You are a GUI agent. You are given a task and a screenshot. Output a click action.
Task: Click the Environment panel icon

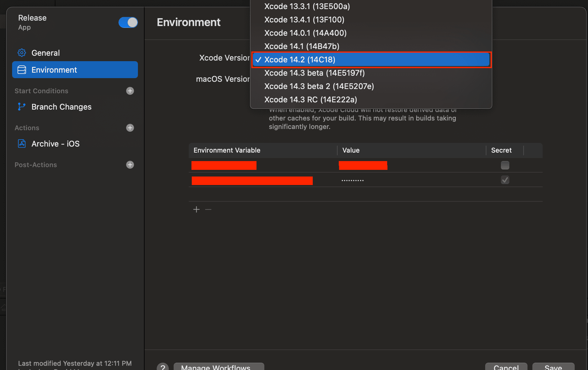21,70
